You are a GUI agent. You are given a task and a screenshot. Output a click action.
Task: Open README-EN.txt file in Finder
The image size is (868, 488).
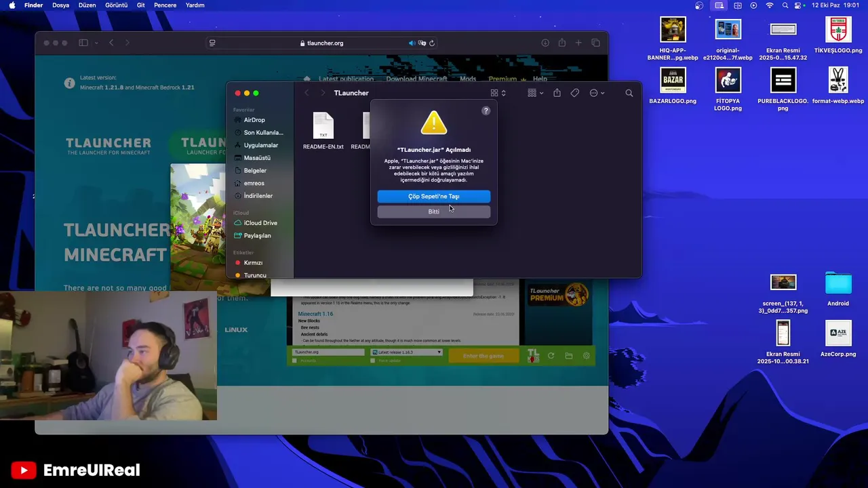coord(323,131)
